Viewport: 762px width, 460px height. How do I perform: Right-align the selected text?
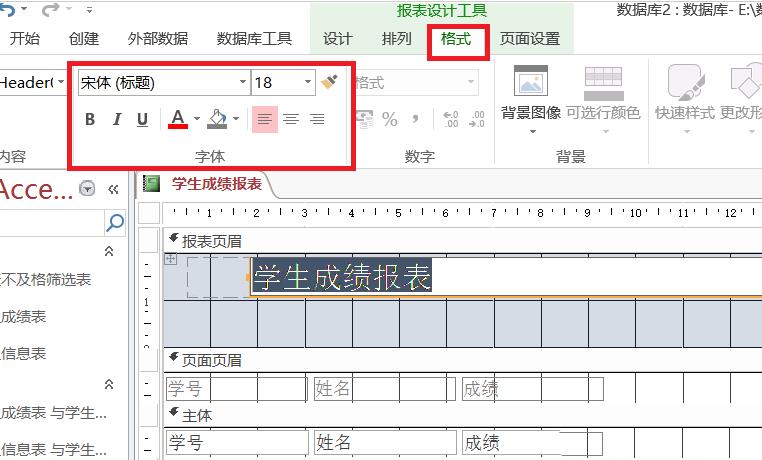pyautogui.click(x=317, y=120)
